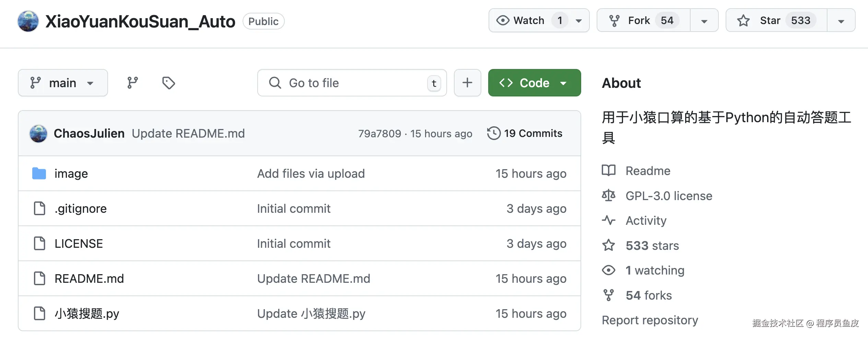Expand the main branch dropdown
The image size is (868, 337).
[63, 83]
